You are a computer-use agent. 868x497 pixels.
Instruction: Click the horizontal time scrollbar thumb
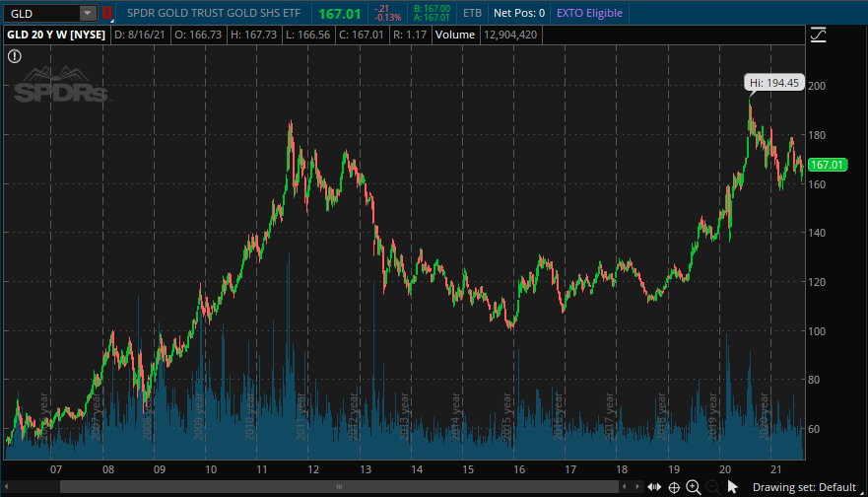tap(339, 486)
